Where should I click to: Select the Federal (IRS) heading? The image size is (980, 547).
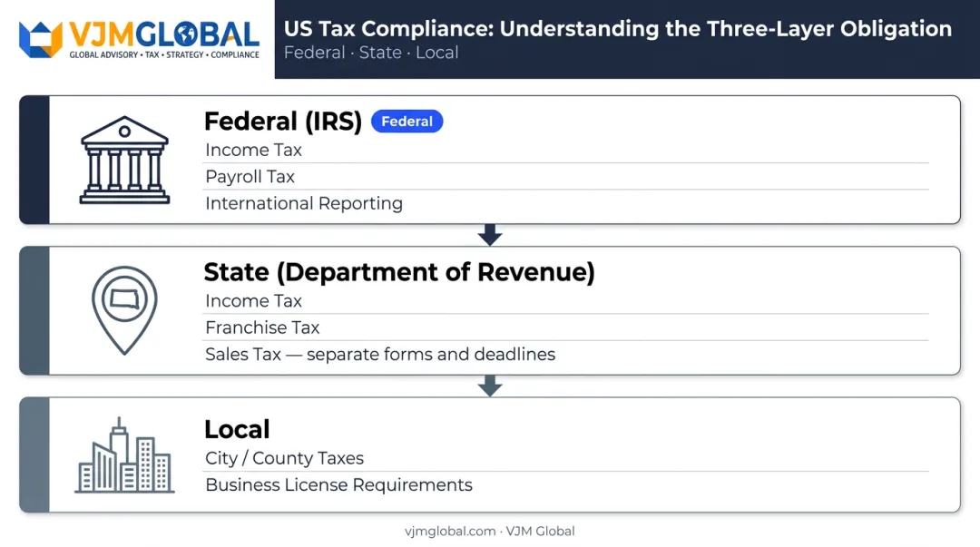point(283,122)
